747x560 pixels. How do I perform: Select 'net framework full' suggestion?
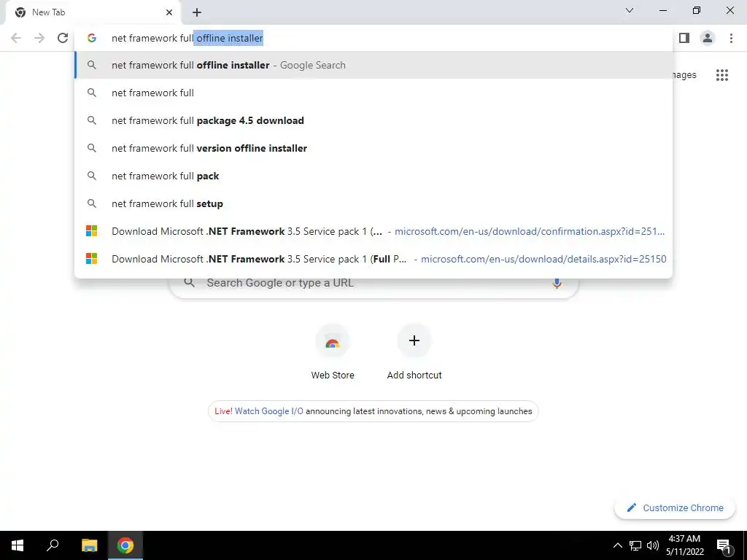click(374, 93)
